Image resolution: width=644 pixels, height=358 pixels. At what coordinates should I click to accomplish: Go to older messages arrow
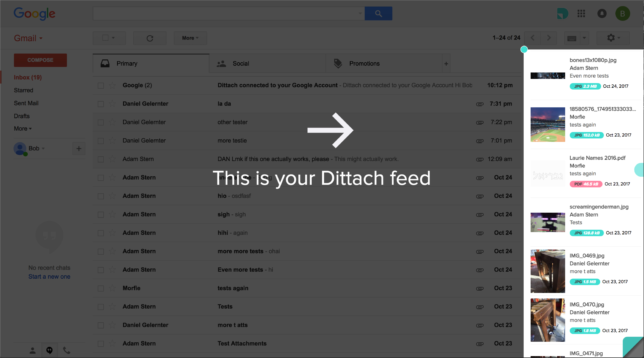point(549,38)
